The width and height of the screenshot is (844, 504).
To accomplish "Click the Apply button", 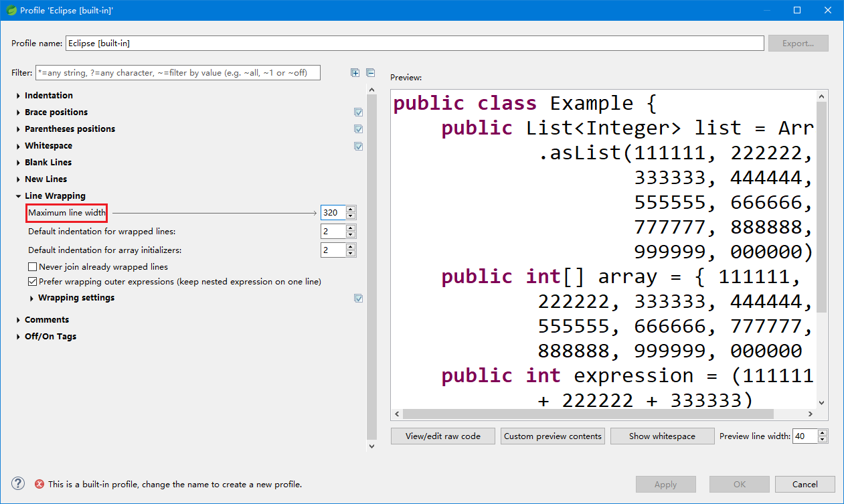I will [666, 484].
